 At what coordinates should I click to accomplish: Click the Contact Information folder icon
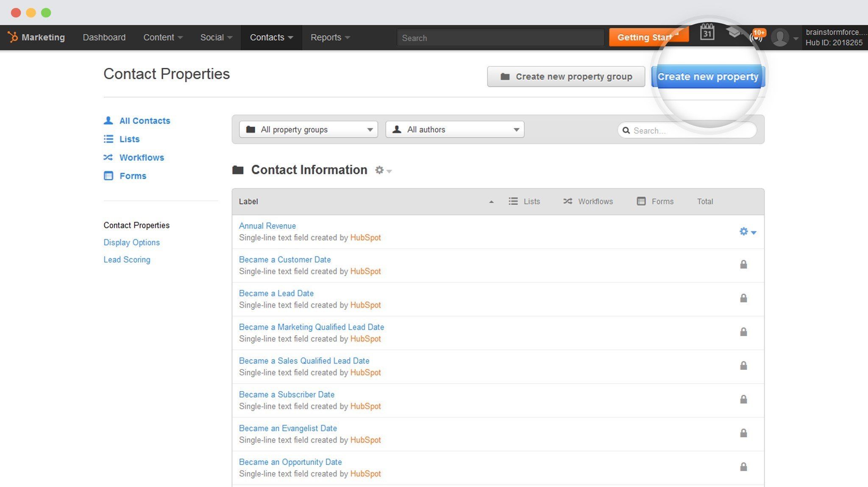(x=238, y=170)
